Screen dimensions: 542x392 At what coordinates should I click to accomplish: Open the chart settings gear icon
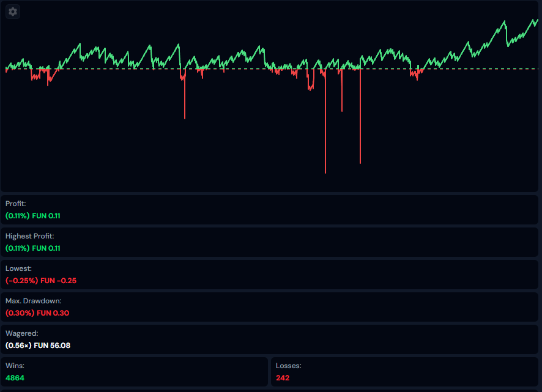pos(13,12)
